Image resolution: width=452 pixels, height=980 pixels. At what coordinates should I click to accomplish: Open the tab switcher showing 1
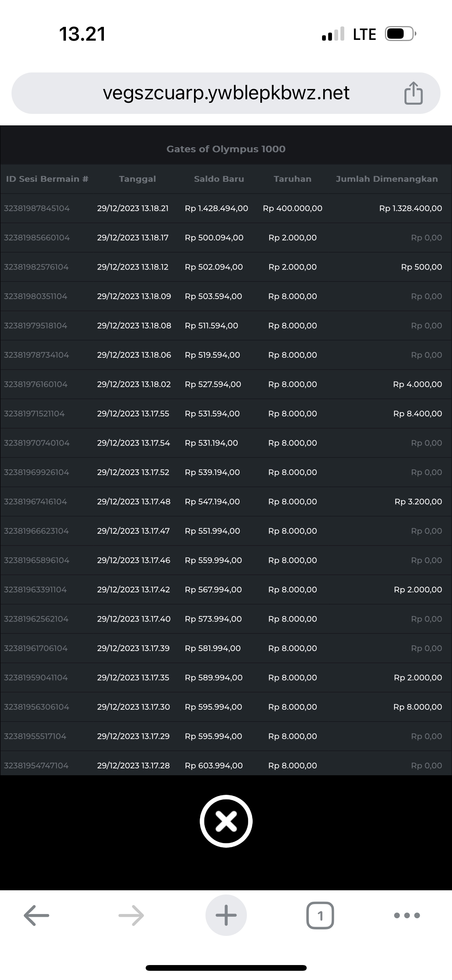coord(320,916)
